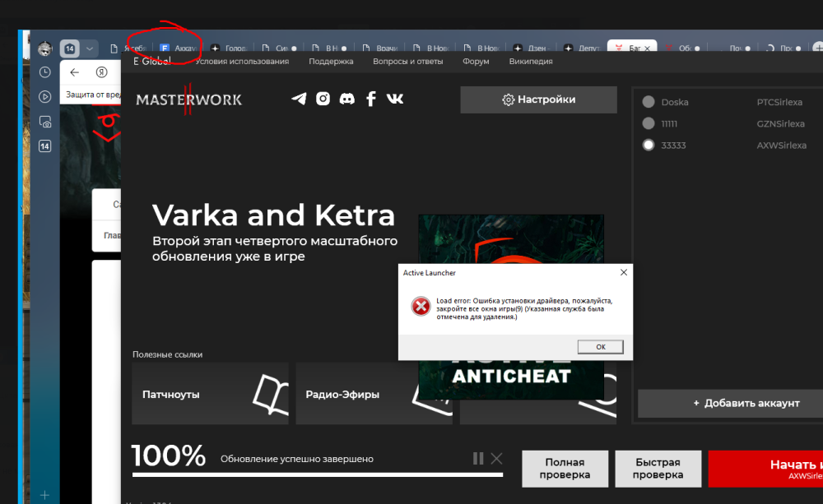Open the Поддержка menu item

tap(331, 61)
